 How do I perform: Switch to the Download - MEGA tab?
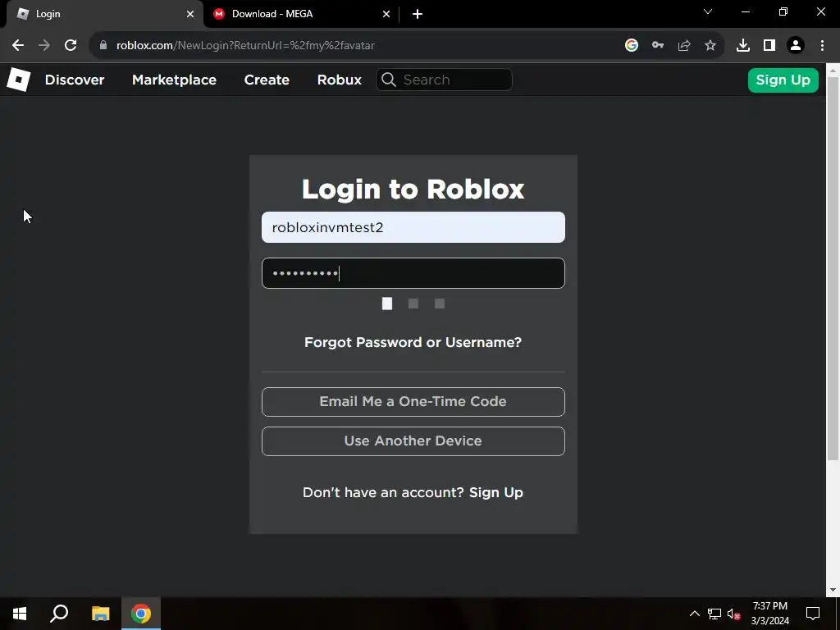point(302,15)
